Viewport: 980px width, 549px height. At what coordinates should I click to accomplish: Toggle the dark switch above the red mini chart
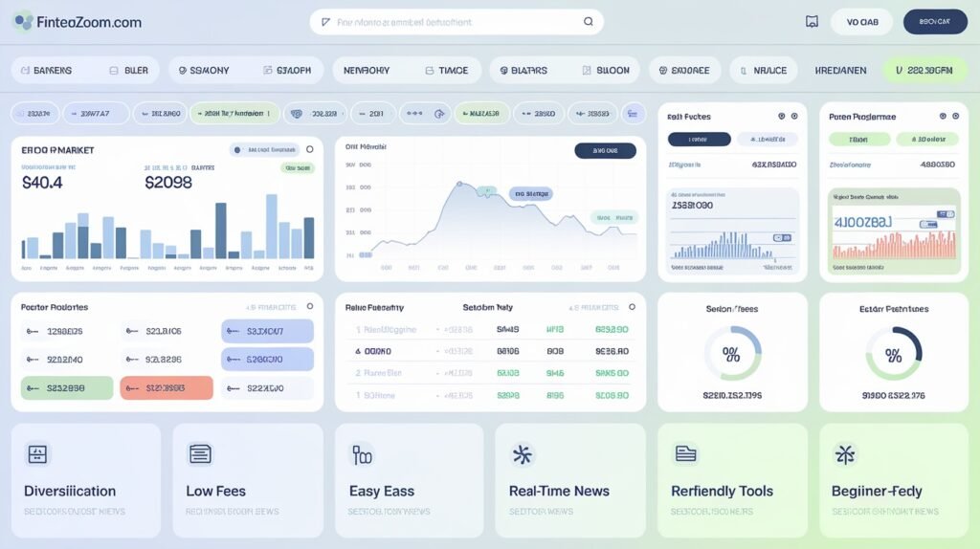tap(947, 214)
